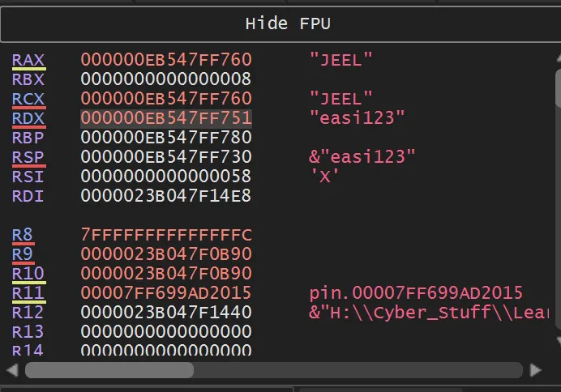561x392 pixels.
Task: Select the RDI register name
Action: coord(28,196)
